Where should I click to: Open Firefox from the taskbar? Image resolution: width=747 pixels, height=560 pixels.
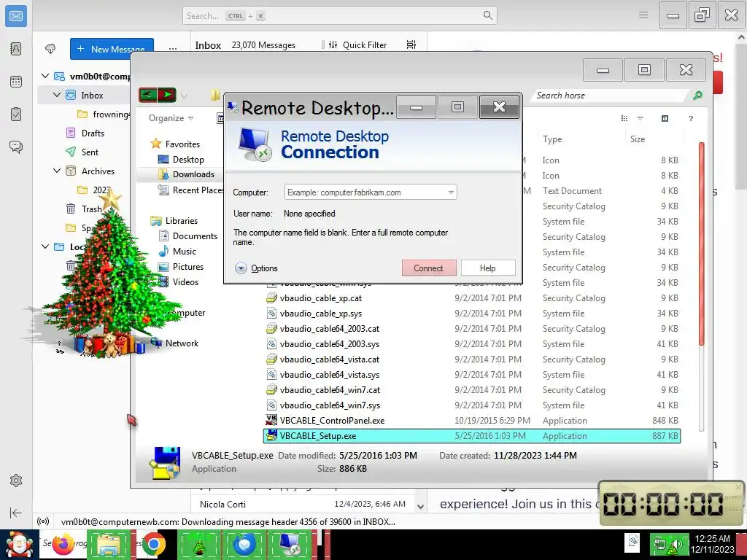63,544
